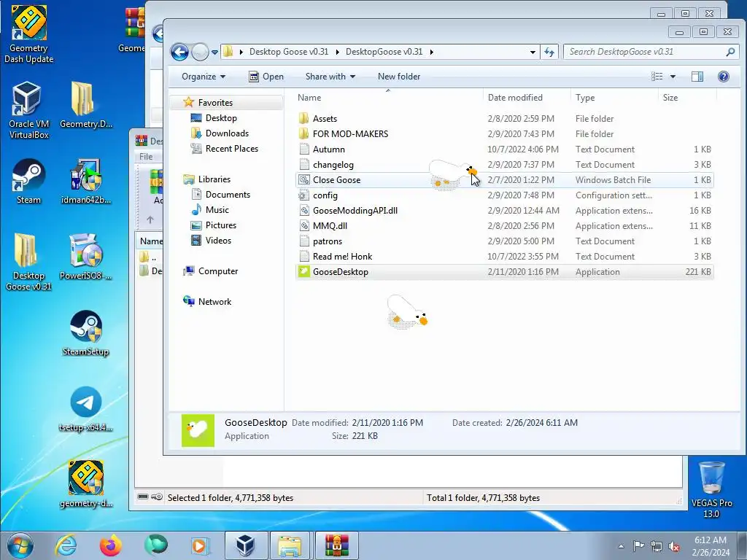747x560 pixels.
Task: Select the geometry-d... installer desktop icon
Action: 86,484
